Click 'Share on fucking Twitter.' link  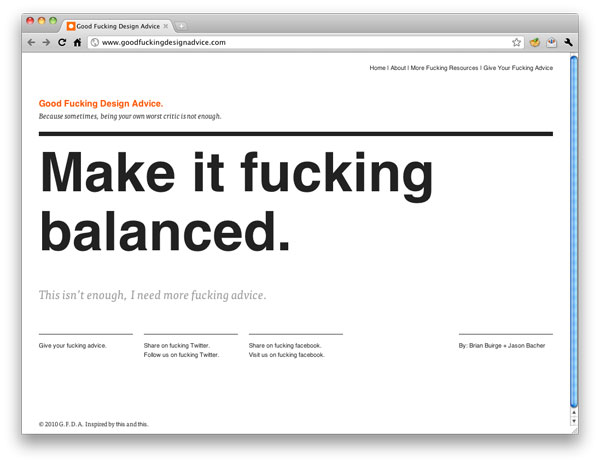177,345
